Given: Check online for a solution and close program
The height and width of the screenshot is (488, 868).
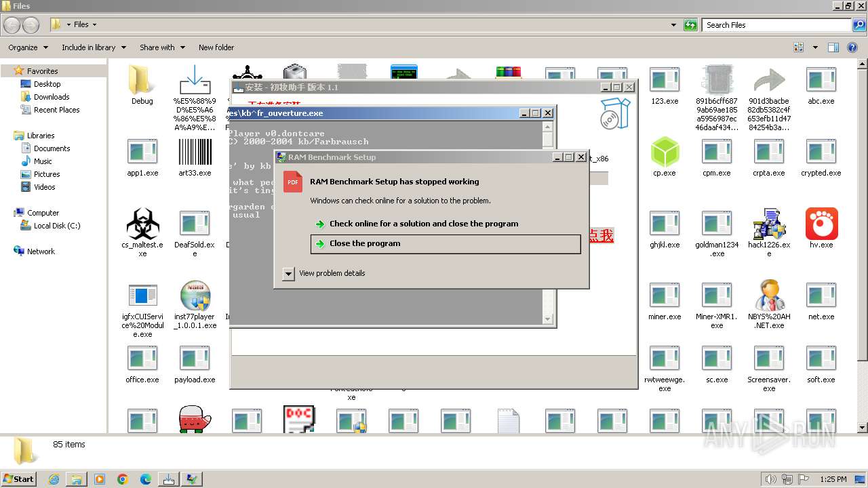Looking at the screenshot, I should 446,224.
